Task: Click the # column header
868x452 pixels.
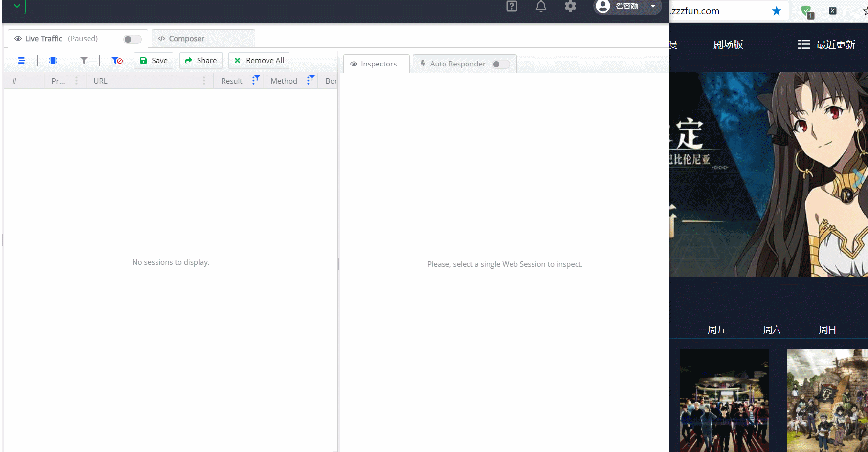Action: point(24,81)
